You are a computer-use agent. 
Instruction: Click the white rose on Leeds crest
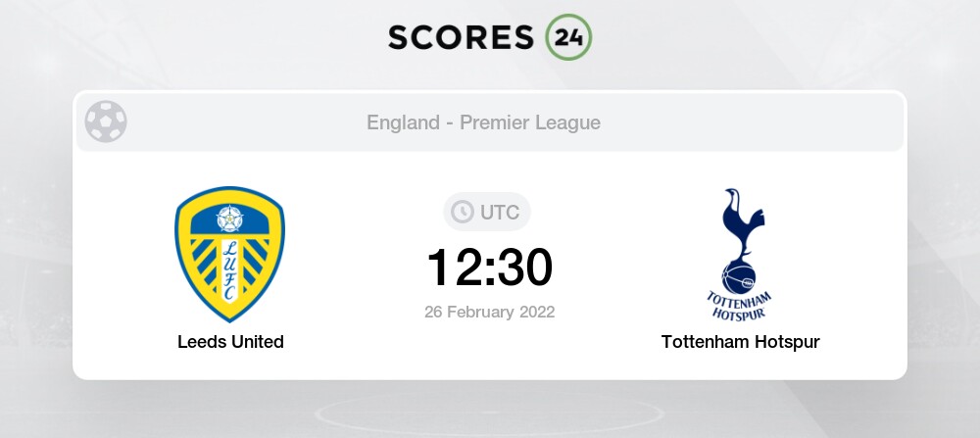click(231, 219)
